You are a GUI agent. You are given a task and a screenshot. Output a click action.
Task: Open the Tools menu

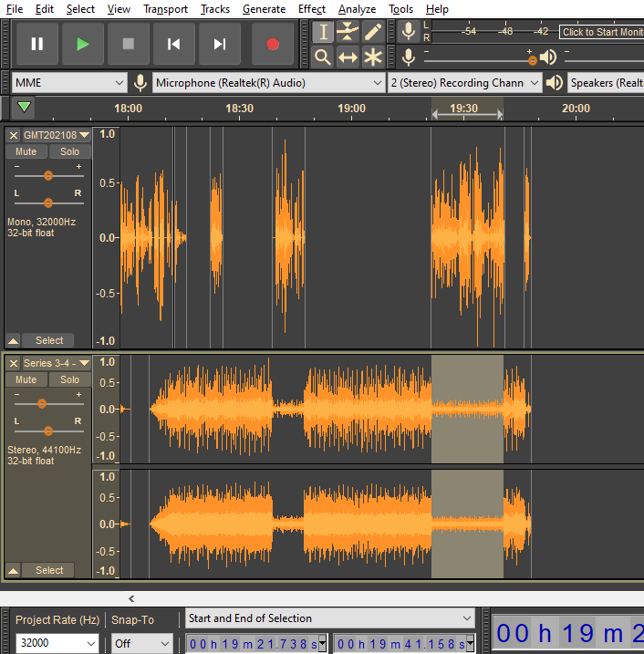[x=400, y=9]
